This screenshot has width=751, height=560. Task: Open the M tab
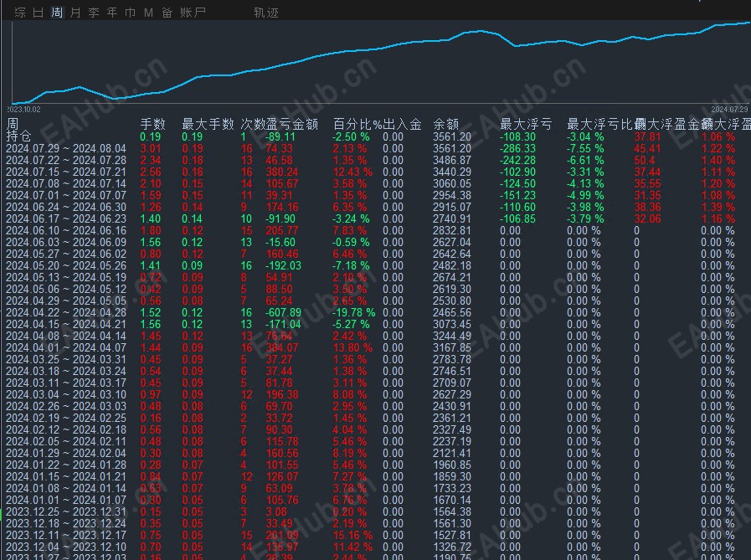point(148,13)
